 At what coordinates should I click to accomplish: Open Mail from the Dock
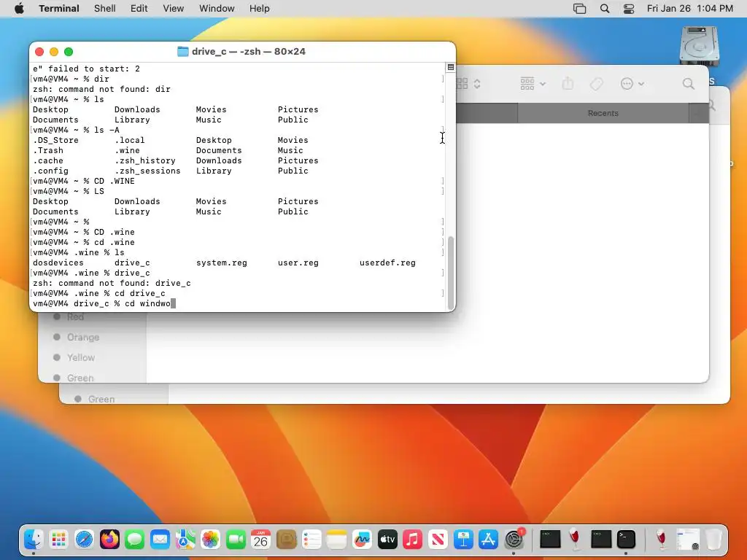coord(160,540)
